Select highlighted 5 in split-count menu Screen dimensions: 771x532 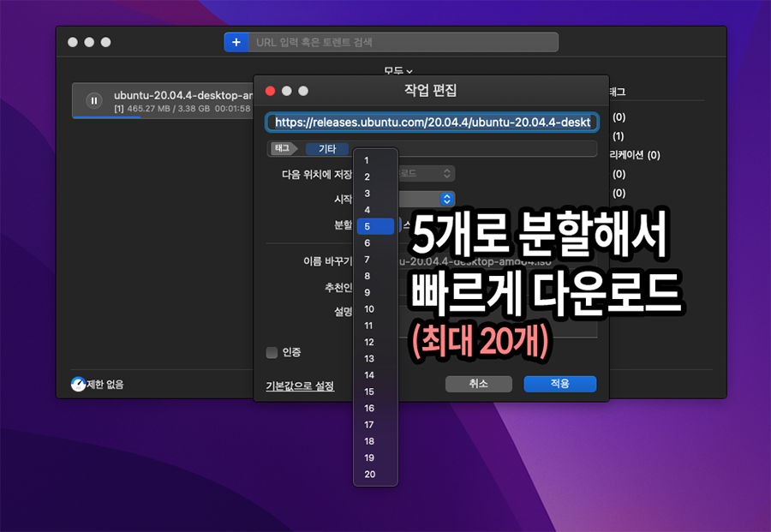coord(376,226)
